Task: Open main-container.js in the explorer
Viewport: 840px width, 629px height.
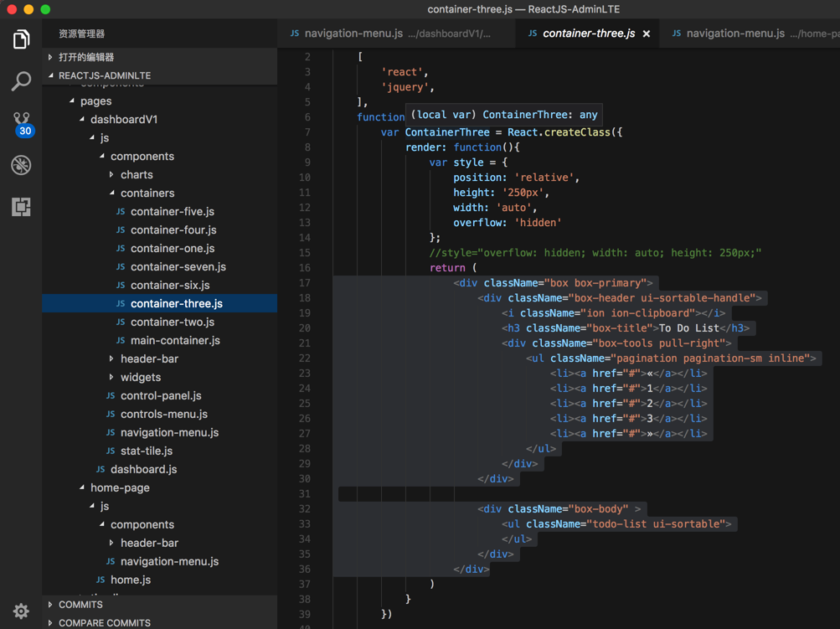Action: pyautogui.click(x=175, y=341)
